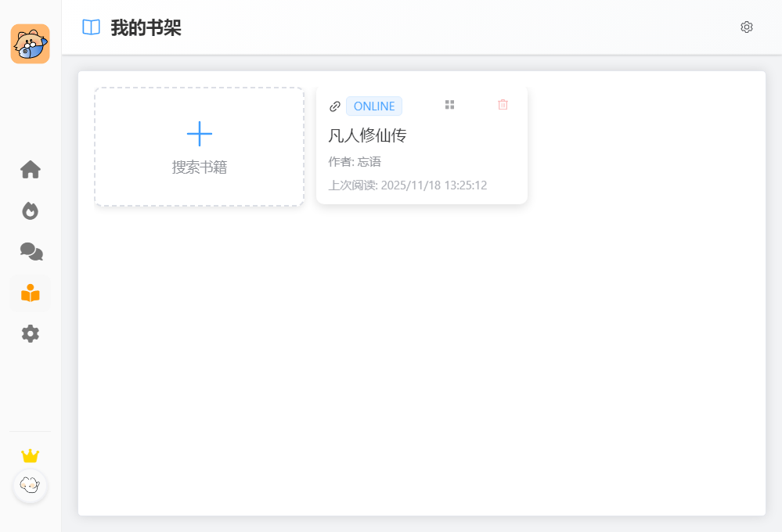The height and width of the screenshot is (532, 782).
Task: Open bookshelf settings gear at top right
Action: [x=747, y=27]
